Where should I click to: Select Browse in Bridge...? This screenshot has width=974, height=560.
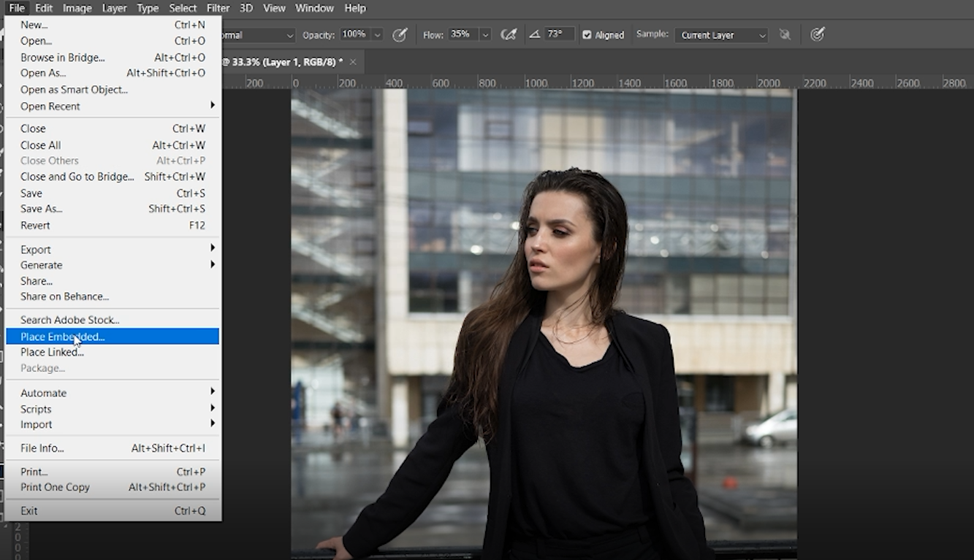(113, 57)
